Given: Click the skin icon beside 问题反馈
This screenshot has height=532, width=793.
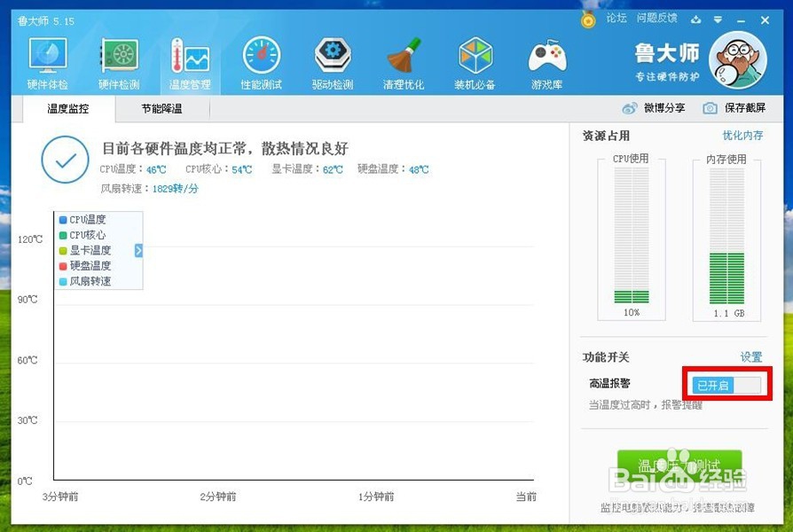Looking at the screenshot, I should tap(696, 20).
